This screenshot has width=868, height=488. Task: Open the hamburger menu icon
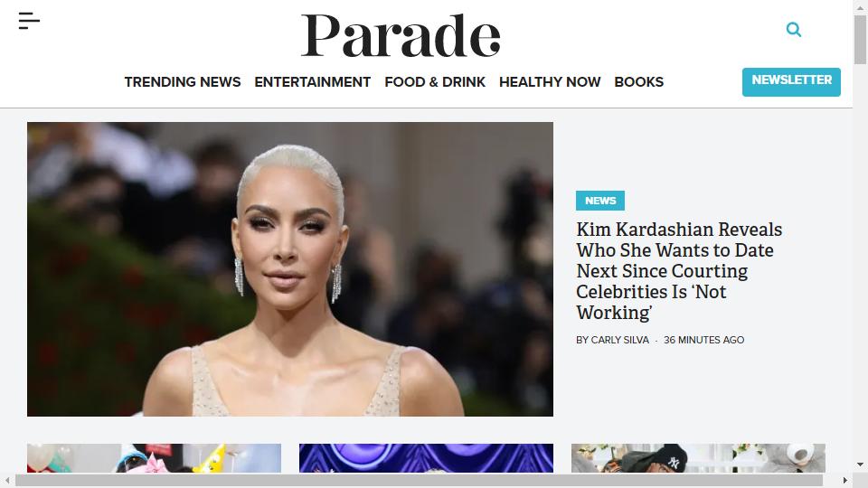pos(29,21)
